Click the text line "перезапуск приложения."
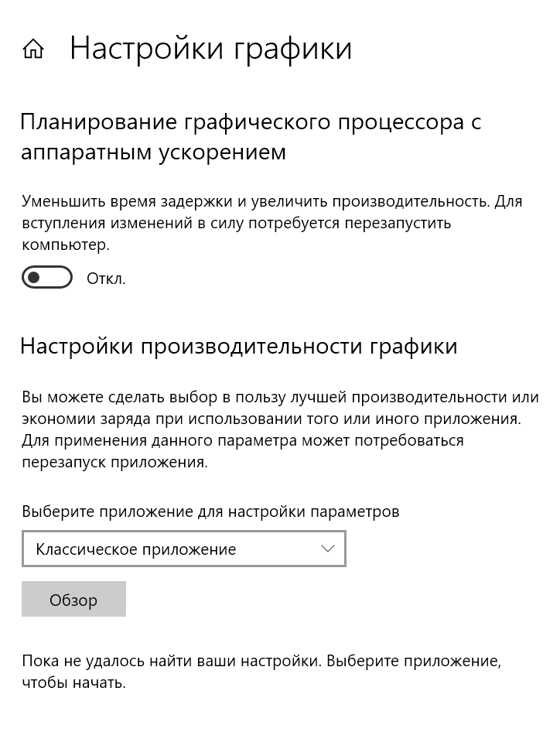This screenshot has height=749, width=560. coord(115,463)
